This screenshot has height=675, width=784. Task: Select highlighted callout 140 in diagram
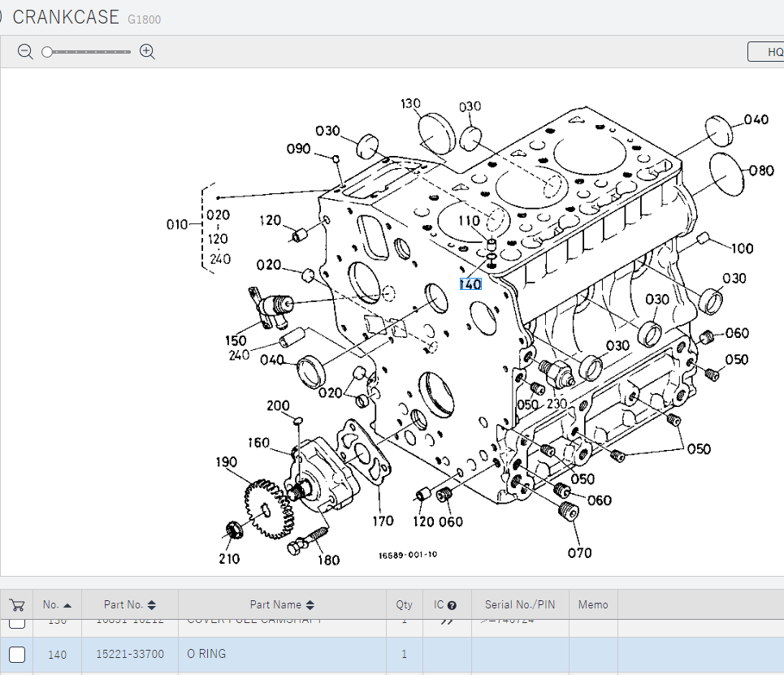click(x=470, y=284)
